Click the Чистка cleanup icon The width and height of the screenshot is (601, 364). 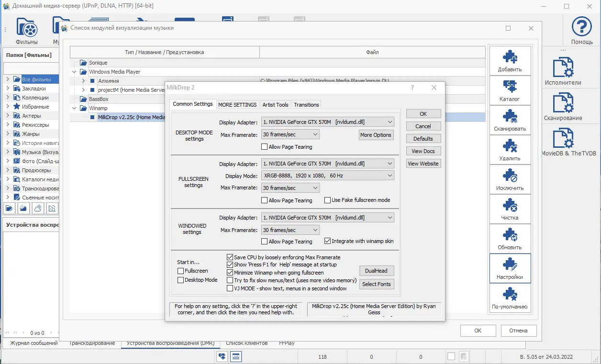point(510,206)
